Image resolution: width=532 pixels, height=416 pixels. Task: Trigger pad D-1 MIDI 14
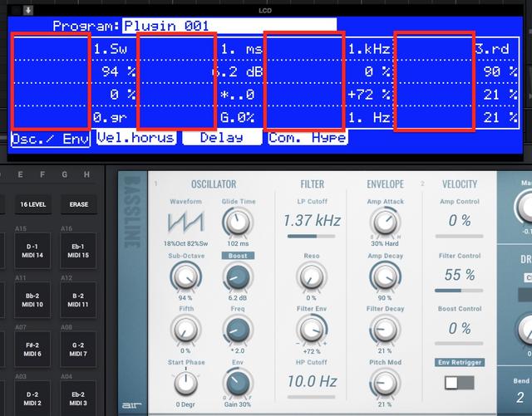(x=32, y=251)
